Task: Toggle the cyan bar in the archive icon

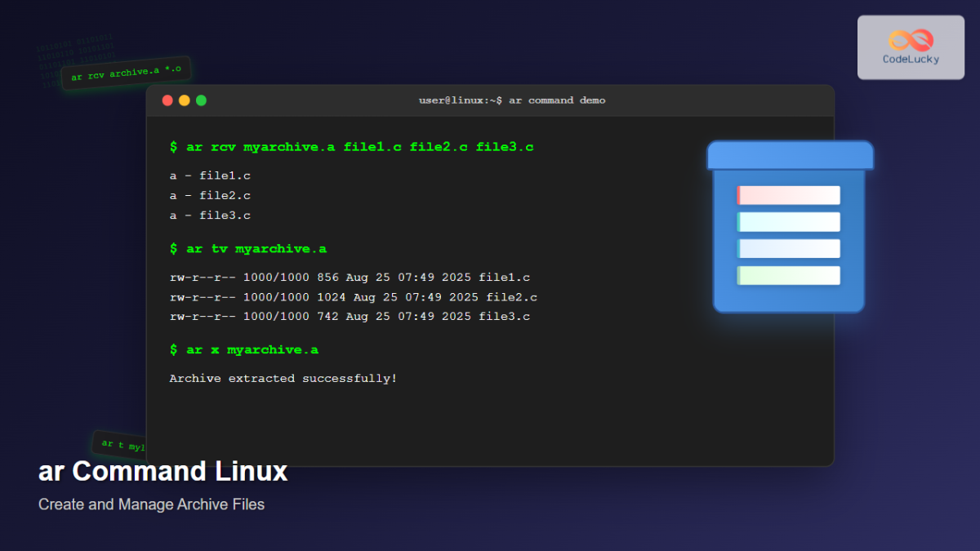Action: tap(788, 222)
